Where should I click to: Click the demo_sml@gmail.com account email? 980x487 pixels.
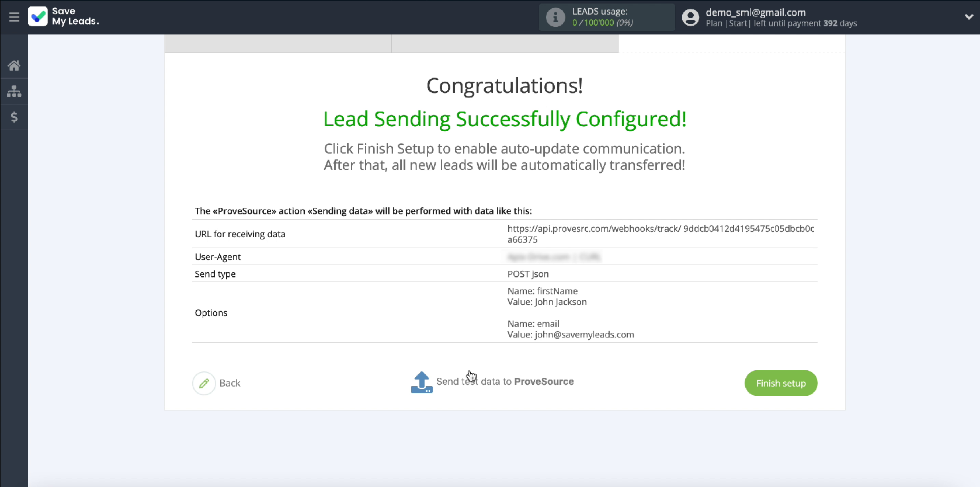pos(755,12)
